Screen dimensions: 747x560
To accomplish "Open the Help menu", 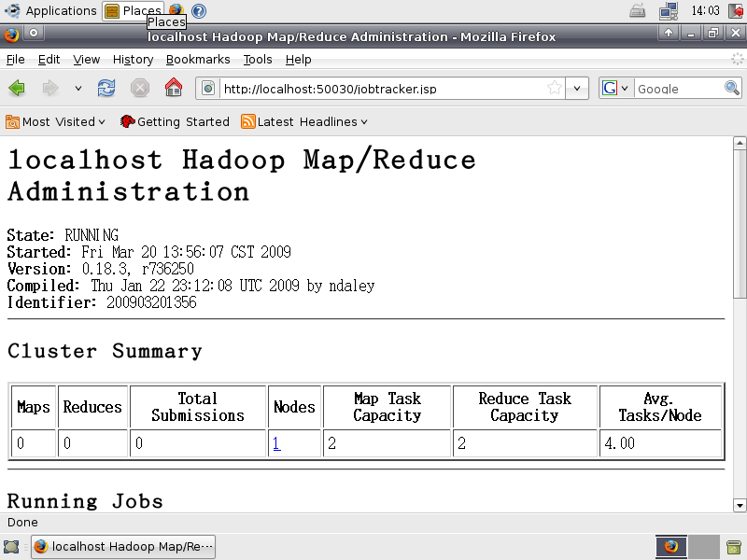I will point(298,60).
